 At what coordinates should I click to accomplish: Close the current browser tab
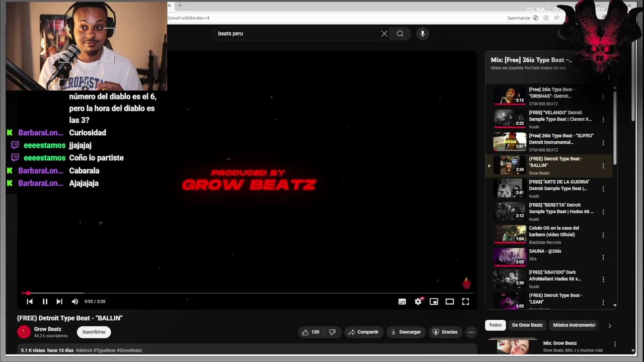170,6
